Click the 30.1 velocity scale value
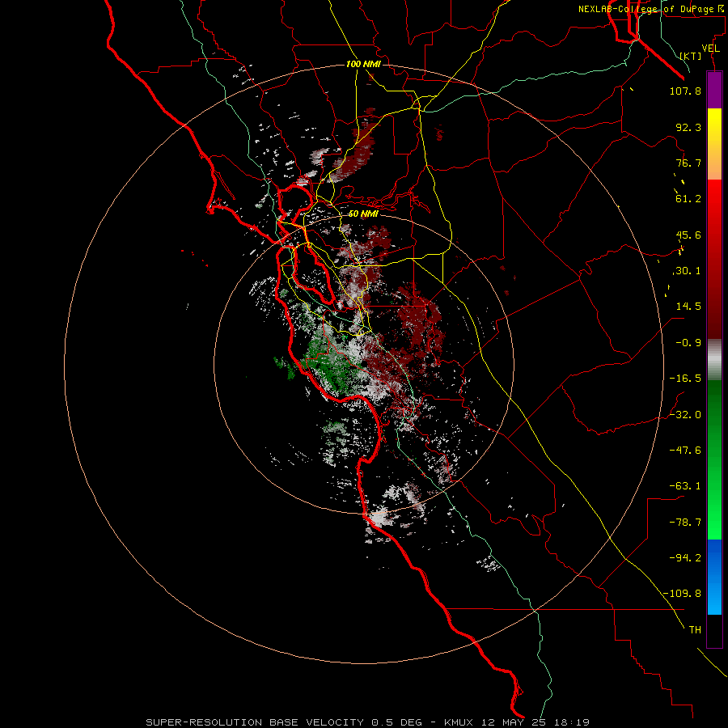The height and width of the screenshot is (728, 728). click(x=688, y=271)
